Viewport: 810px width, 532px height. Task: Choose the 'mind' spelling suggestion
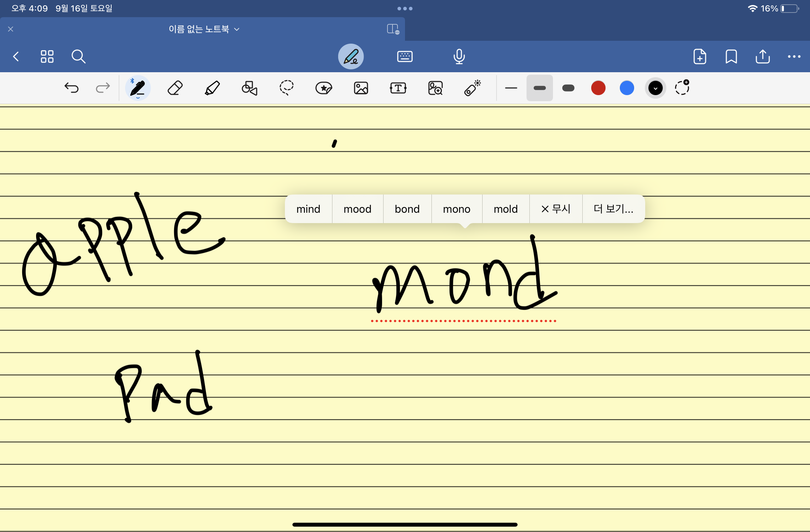point(308,209)
